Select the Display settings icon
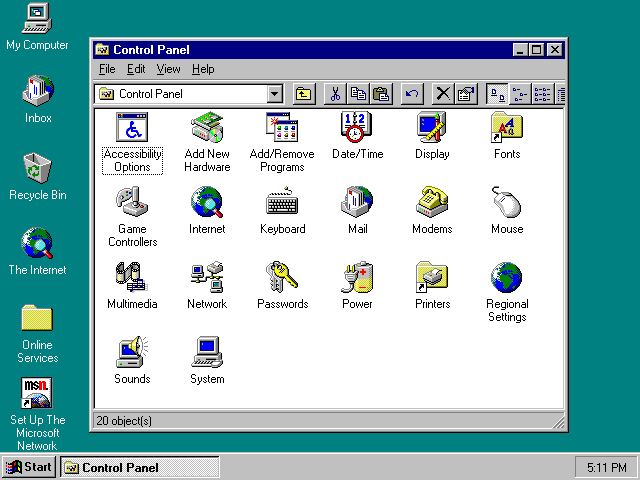640x480 pixels. click(432, 127)
